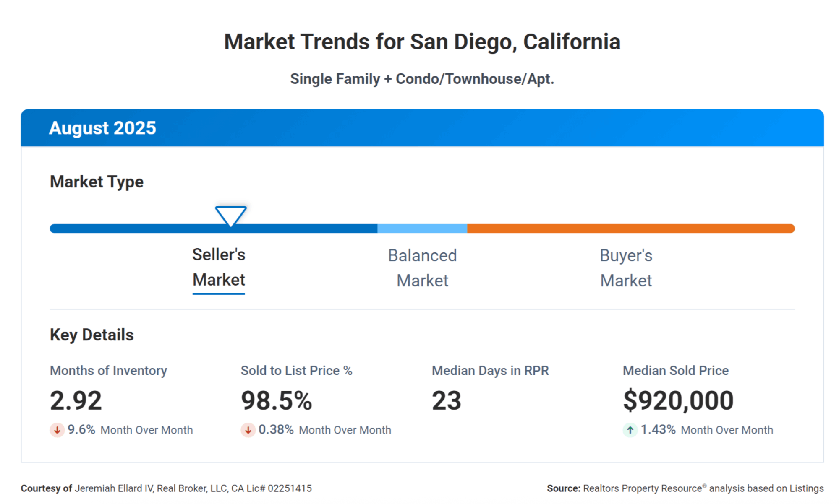
Task: Click the August 2025 header banner
Action: click(x=422, y=128)
